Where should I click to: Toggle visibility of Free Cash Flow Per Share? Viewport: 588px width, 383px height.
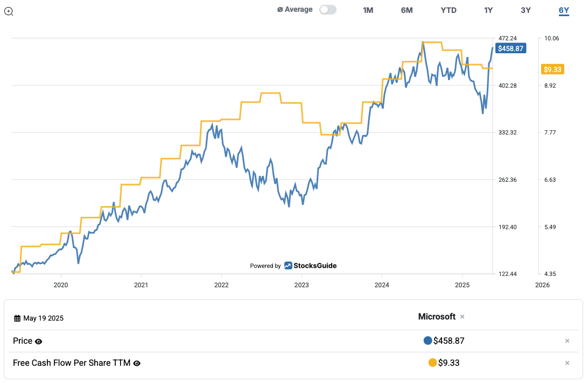[137, 363]
